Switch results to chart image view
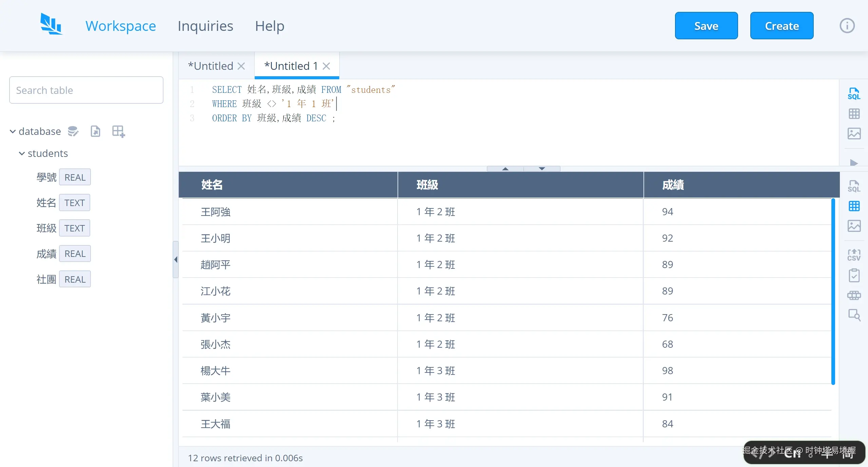This screenshot has height=467, width=868. pyautogui.click(x=854, y=226)
